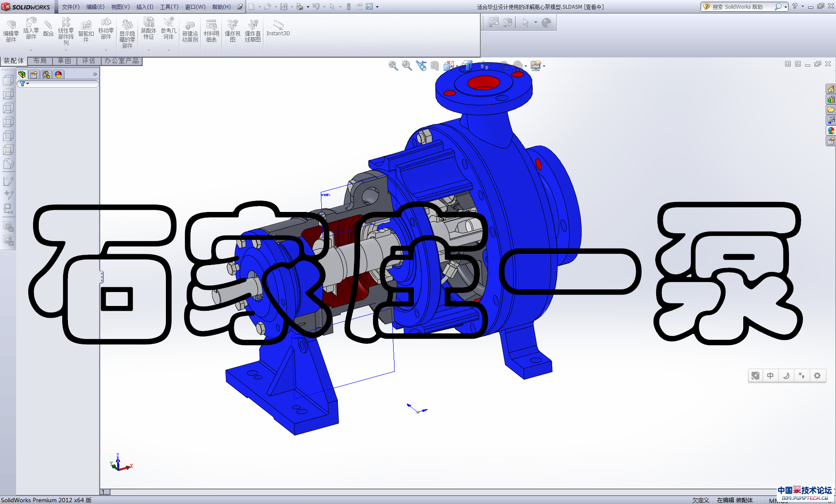Toggle the moon night-mode icon in the floating toolbar
Screen dimensions: 836x504
pyautogui.click(x=786, y=376)
